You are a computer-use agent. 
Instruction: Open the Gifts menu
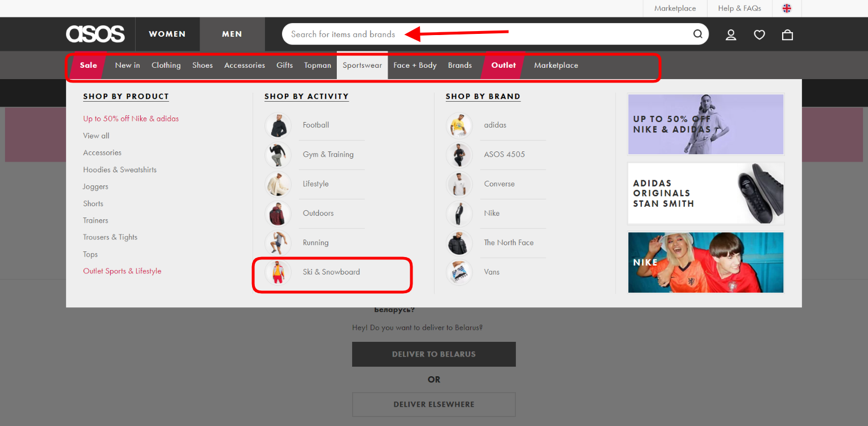click(285, 65)
